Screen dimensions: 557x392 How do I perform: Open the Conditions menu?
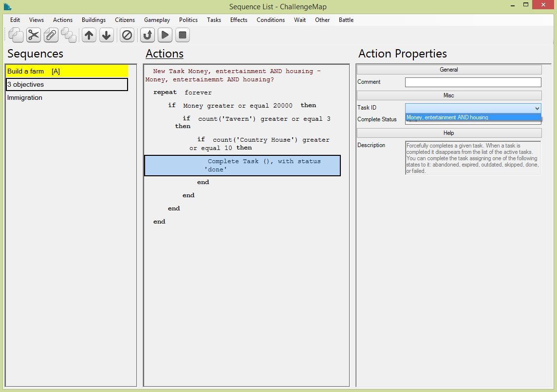point(271,20)
